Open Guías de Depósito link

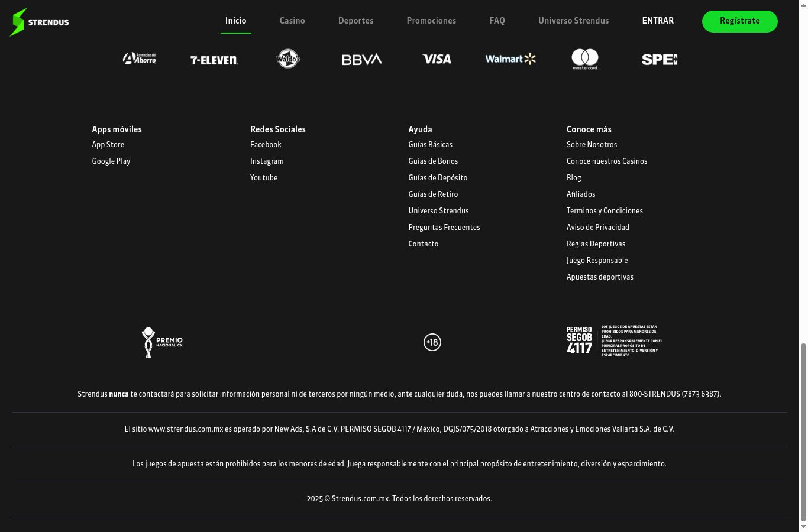click(438, 178)
